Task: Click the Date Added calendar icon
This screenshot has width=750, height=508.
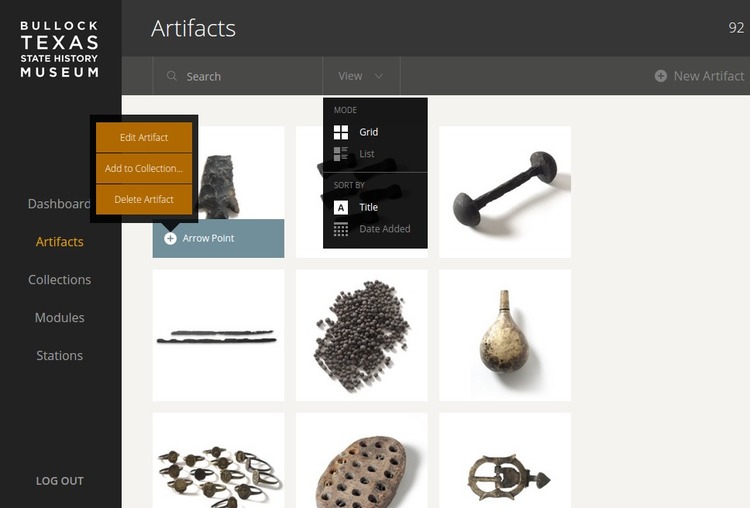Action: [341, 229]
